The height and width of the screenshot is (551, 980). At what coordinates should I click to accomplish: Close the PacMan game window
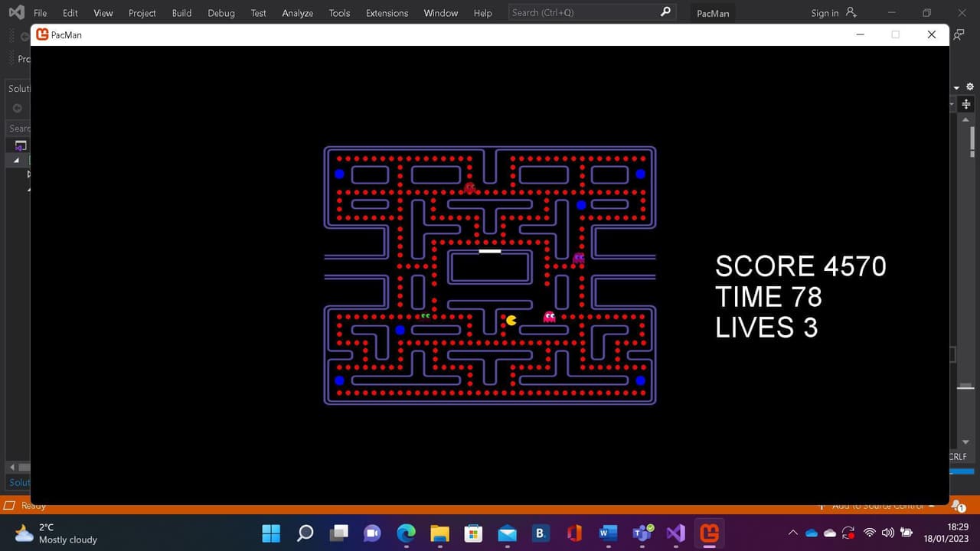click(932, 34)
